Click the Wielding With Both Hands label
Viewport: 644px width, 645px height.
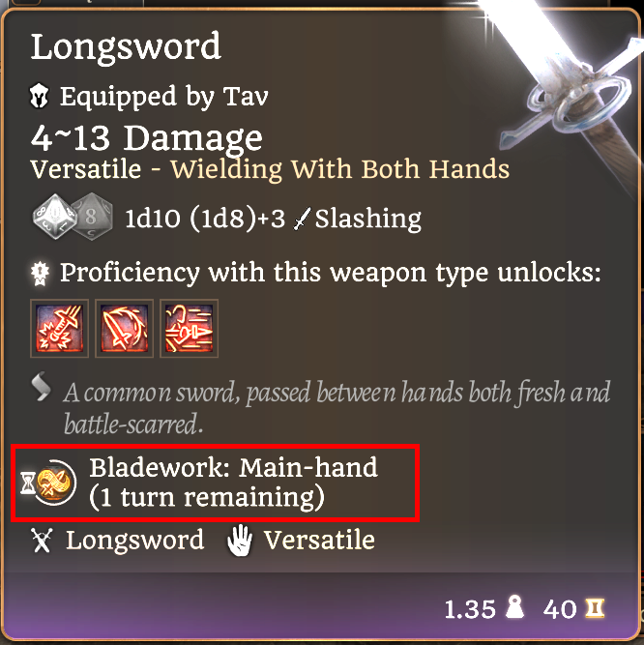[x=340, y=168]
